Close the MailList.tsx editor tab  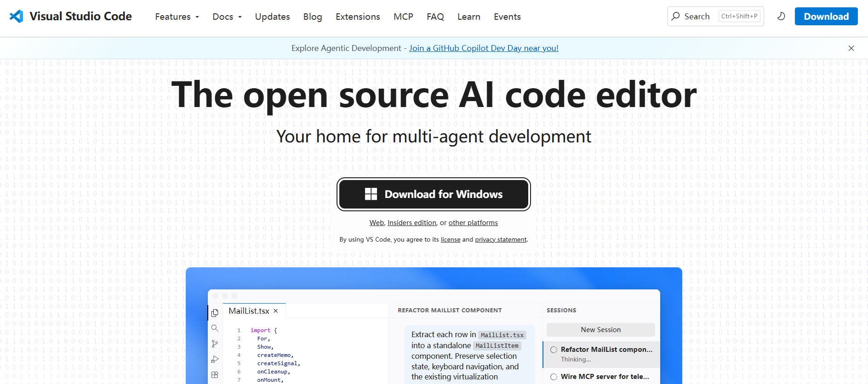tap(276, 311)
